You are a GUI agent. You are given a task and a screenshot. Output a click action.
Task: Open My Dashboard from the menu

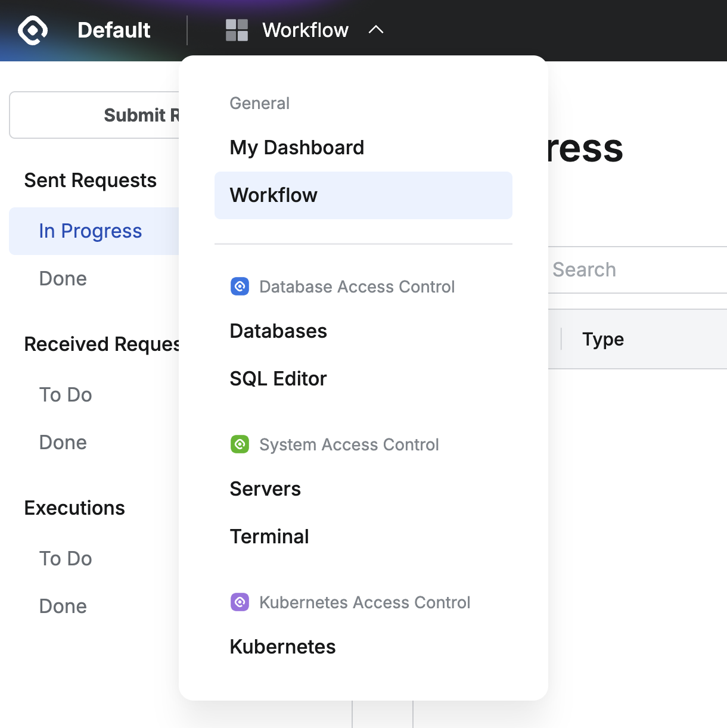click(x=297, y=148)
